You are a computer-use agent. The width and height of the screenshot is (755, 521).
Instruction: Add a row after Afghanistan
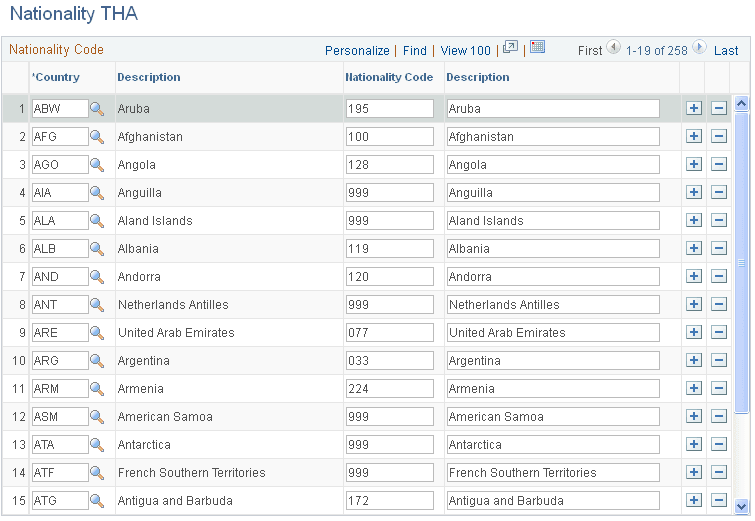tap(694, 136)
